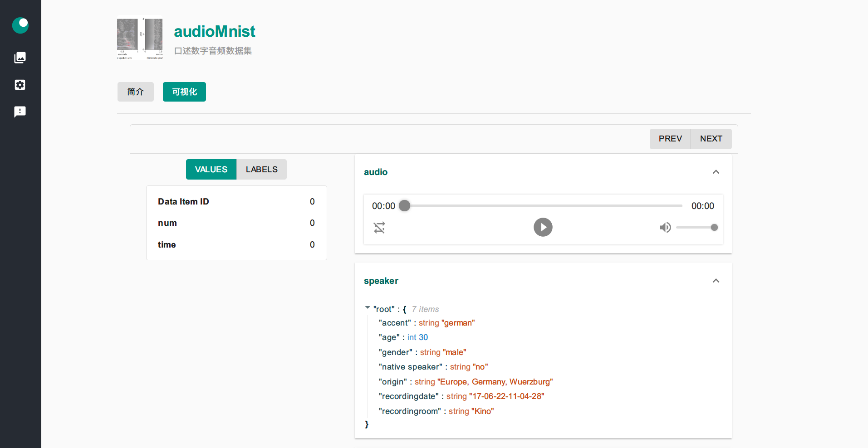
Task: Click the subtitle 口述数字音频数据集
Action: [x=213, y=51]
